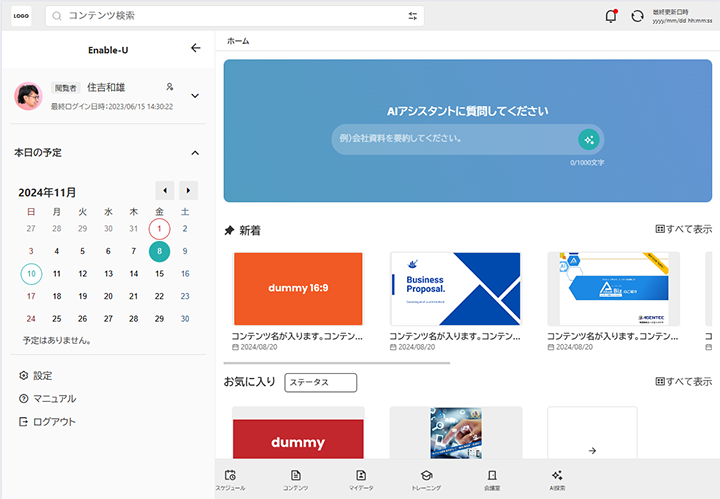The image size is (720, 499).
Task: Click 予定はありません。 message
Action: (57, 340)
